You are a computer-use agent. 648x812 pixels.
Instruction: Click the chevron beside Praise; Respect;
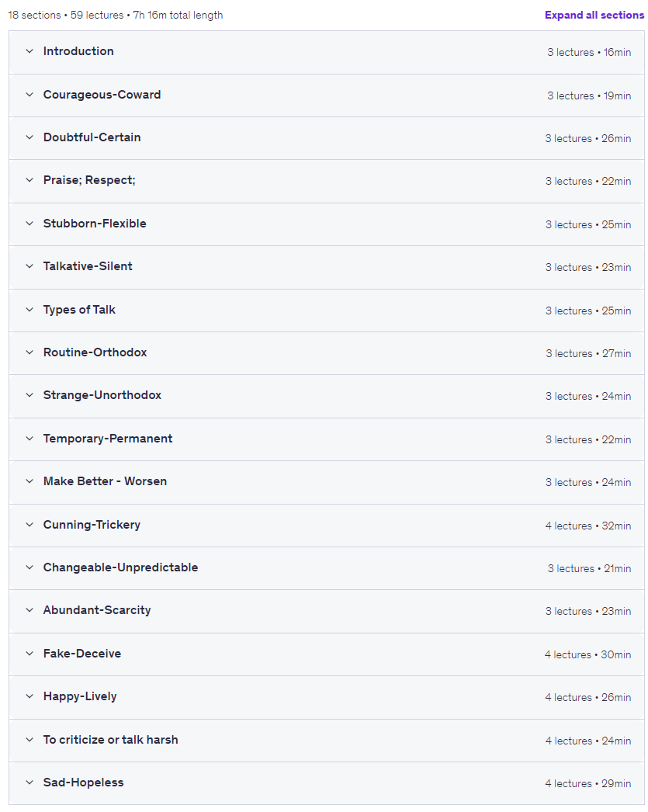click(29, 180)
